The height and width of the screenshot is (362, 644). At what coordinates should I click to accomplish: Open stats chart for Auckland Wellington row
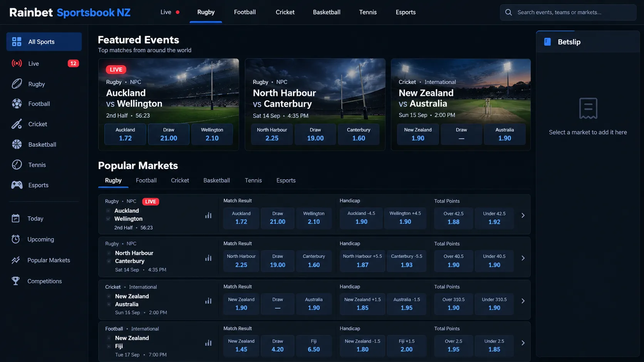(208, 215)
